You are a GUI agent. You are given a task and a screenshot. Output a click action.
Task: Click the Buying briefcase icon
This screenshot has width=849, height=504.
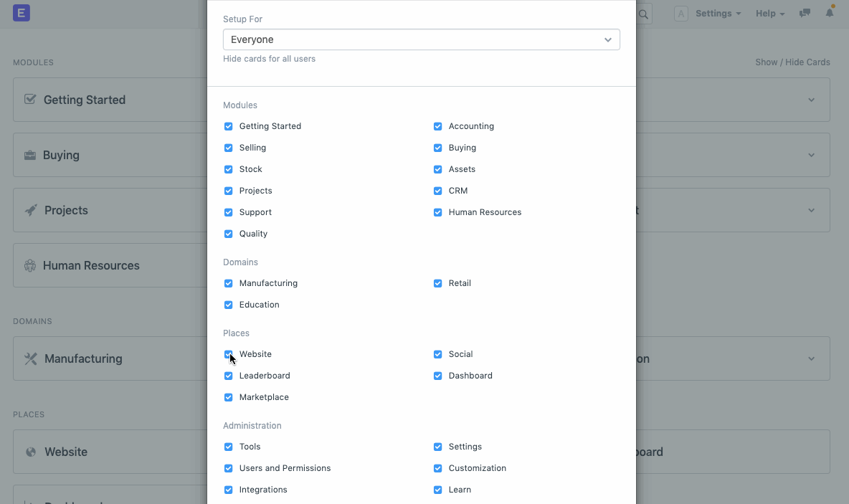(x=30, y=155)
